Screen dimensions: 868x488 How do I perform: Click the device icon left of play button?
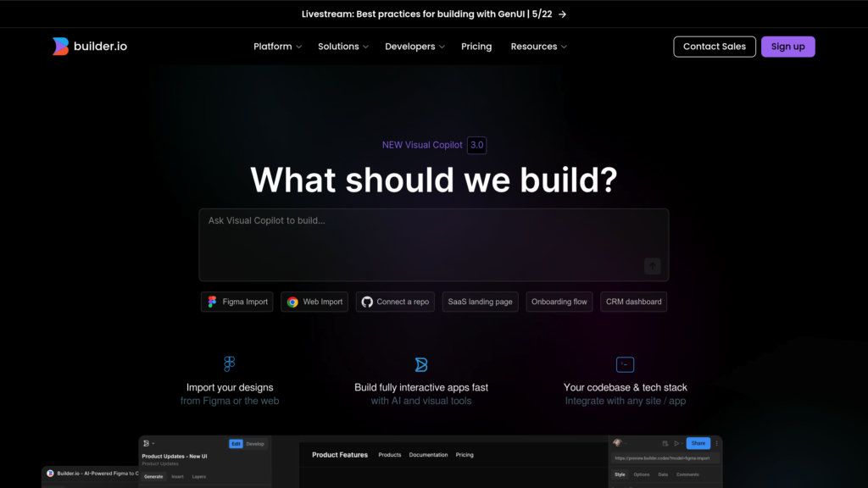(665, 443)
